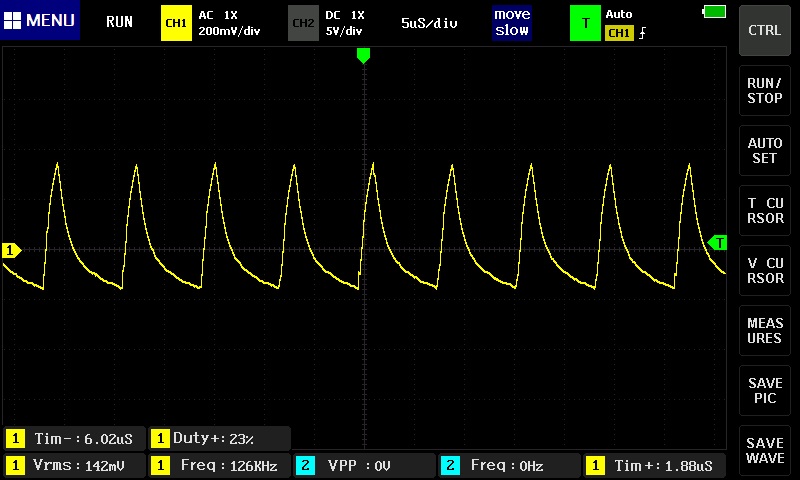
Task: Change the Auto trigger mode
Action: pos(619,14)
